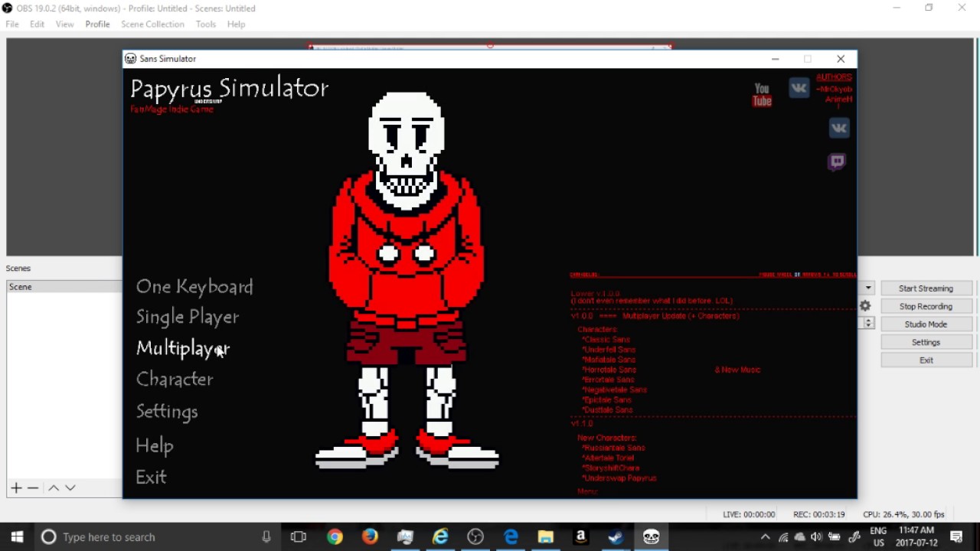Viewport: 980px width, 551px height.
Task: Open Internet Explorer from taskbar
Action: click(441, 537)
